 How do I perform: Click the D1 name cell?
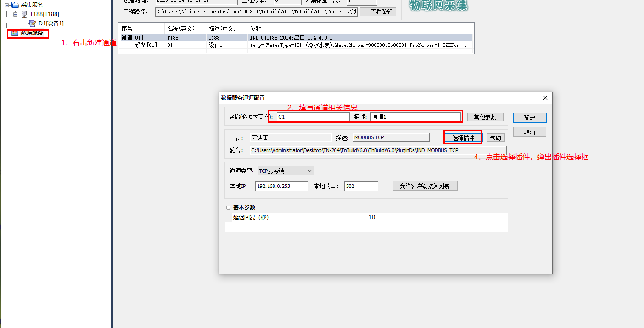(185, 45)
